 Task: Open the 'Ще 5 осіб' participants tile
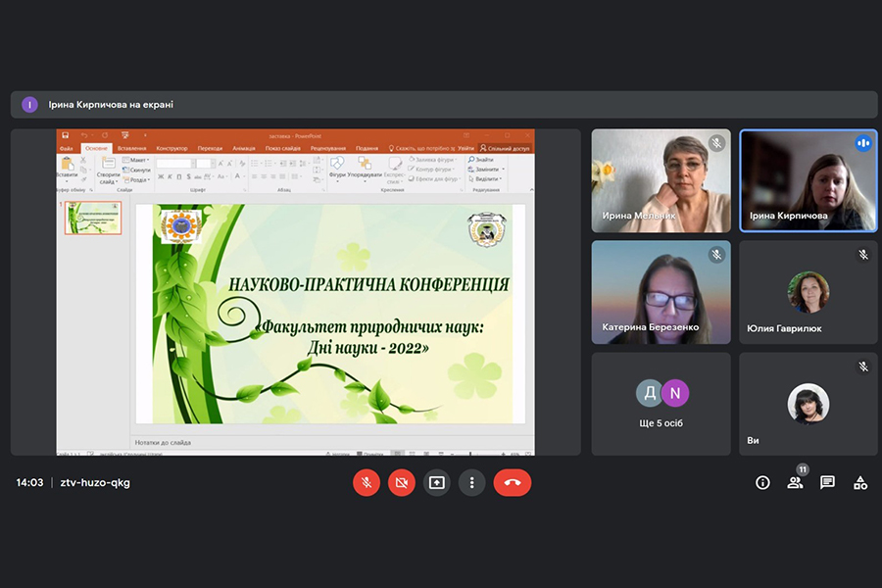(661, 404)
